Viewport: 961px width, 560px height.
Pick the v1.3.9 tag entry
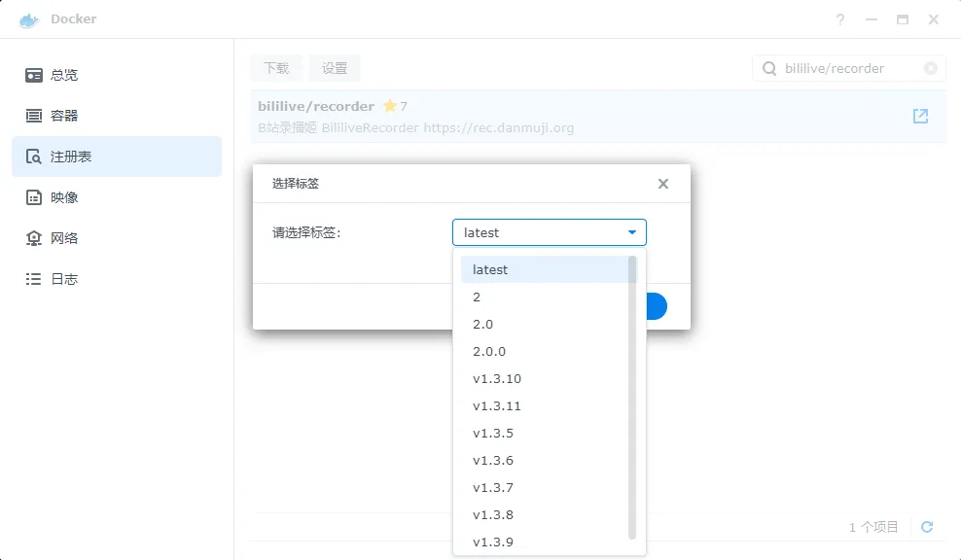545,542
